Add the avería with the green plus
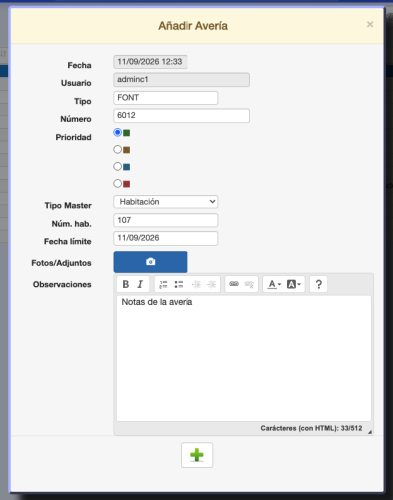393x500 pixels. click(x=197, y=455)
